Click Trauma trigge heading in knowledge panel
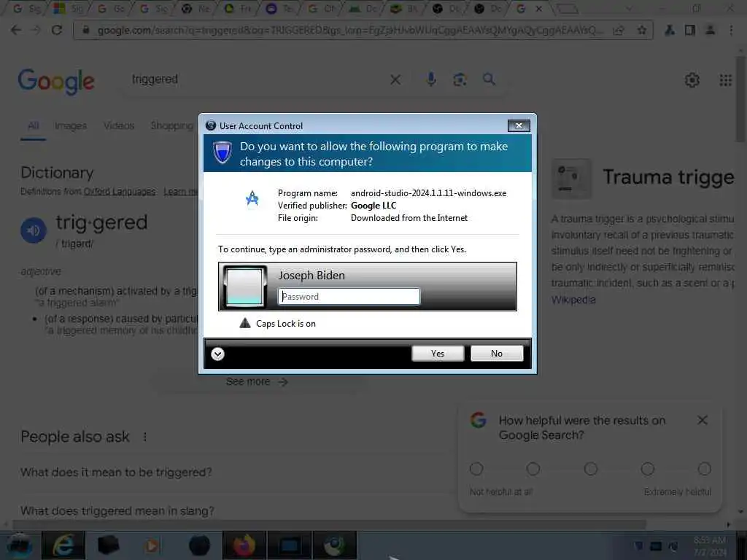This screenshot has height=560, width=747. point(668,177)
